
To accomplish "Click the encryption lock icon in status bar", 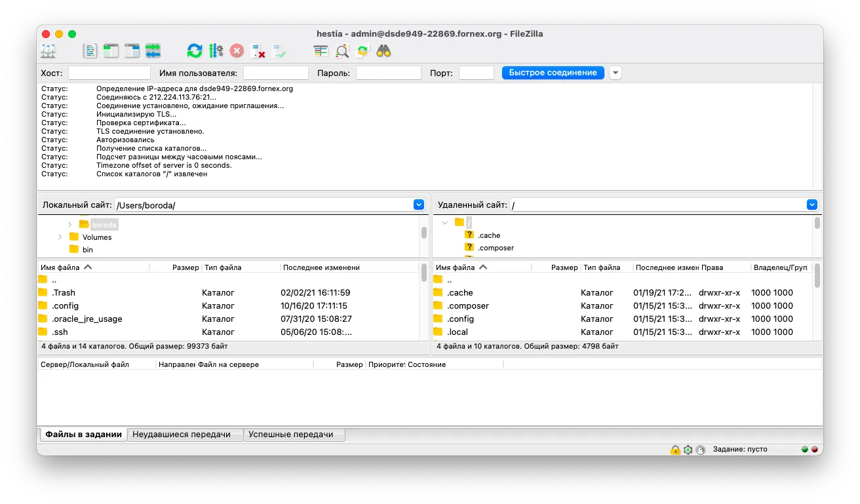I will (x=674, y=450).
